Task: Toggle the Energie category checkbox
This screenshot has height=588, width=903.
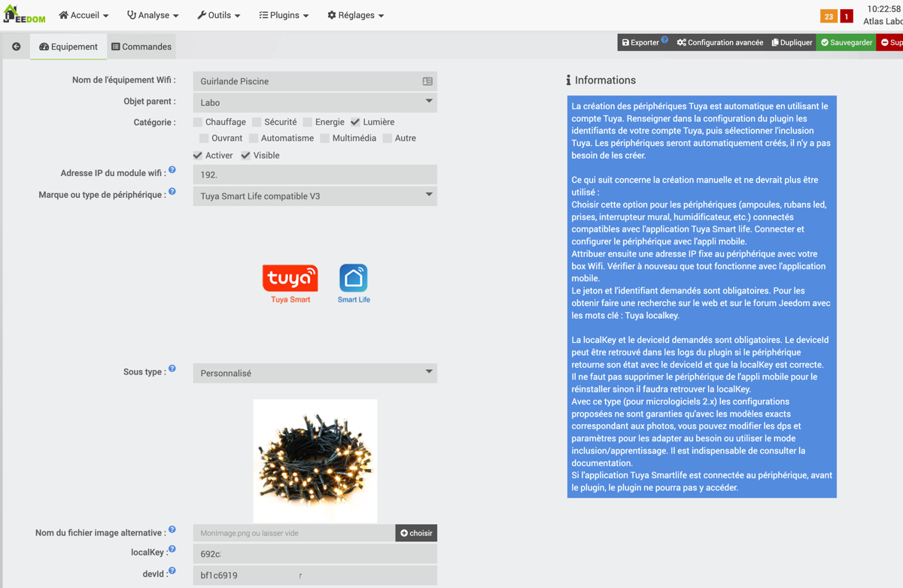Action: [307, 122]
